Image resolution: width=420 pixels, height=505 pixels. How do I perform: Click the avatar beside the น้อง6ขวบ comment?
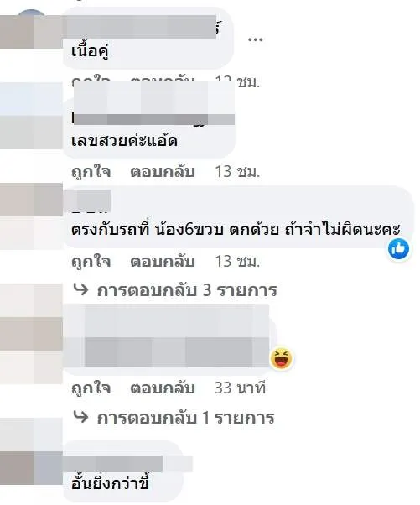(31, 216)
